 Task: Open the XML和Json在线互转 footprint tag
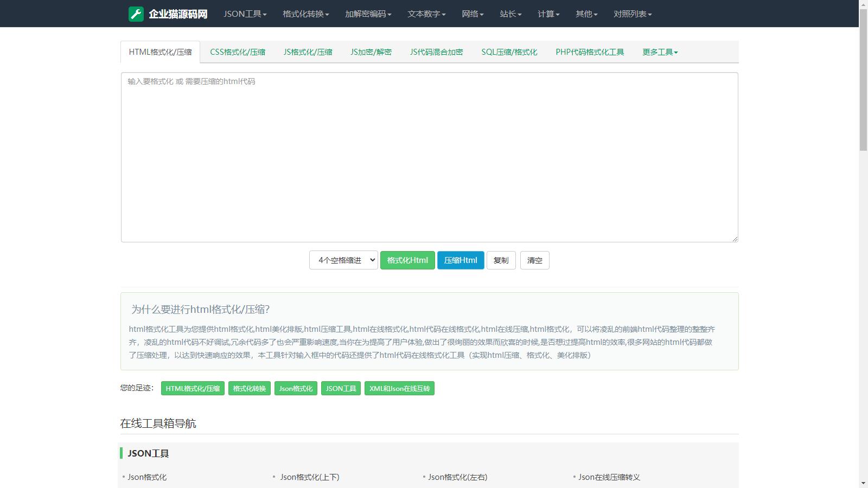click(399, 389)
